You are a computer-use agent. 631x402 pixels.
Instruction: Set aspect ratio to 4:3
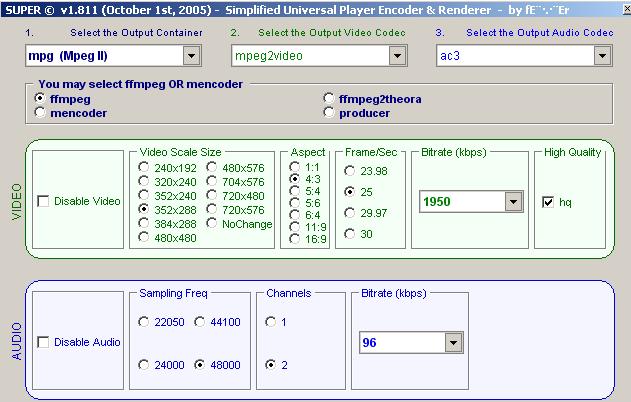pos(295,178)
